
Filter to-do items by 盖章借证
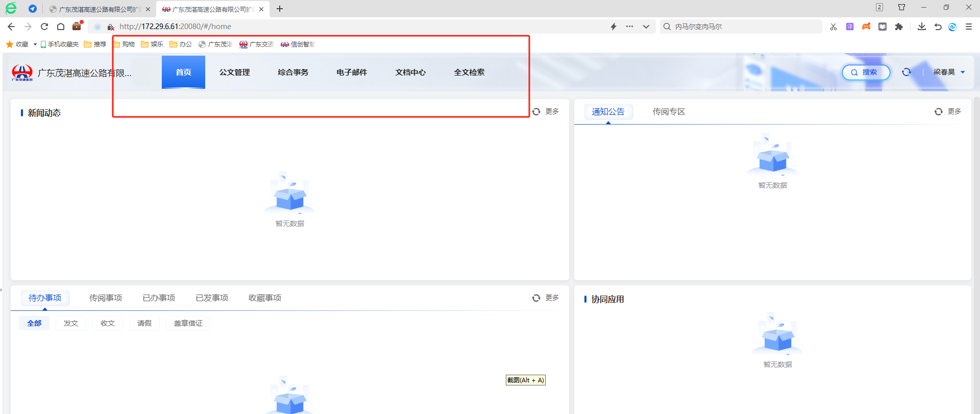click(188, 323)
